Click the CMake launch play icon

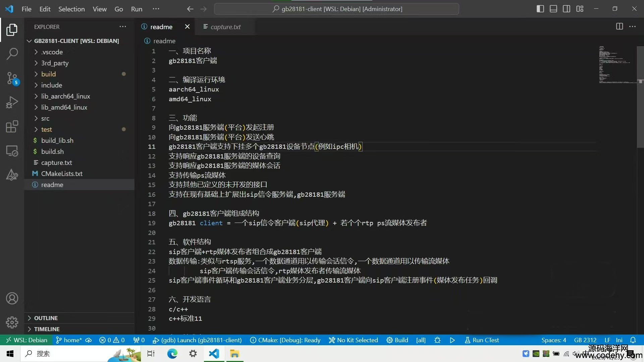click(x=452, y=340)
